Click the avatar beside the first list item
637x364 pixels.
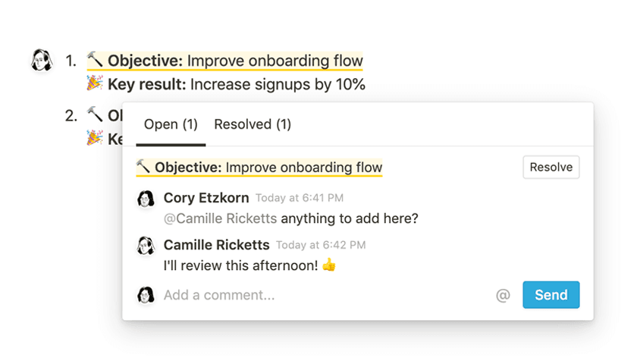[x=41, y=60]
